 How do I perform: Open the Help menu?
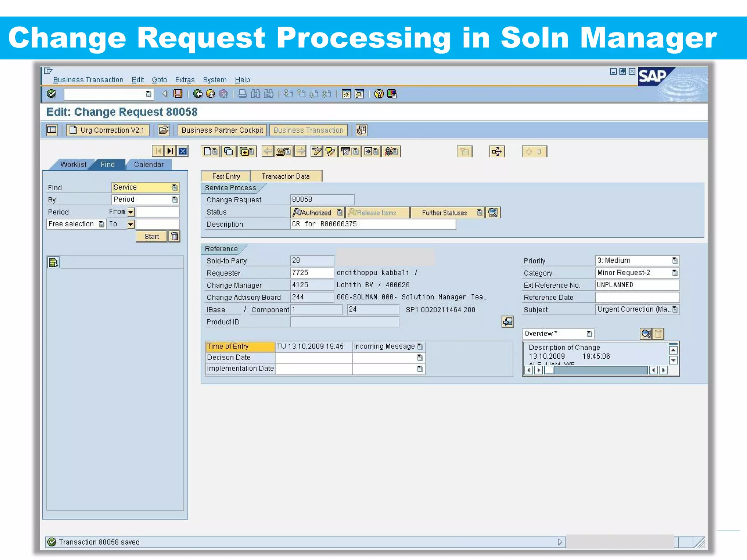[x=242, y=79]
